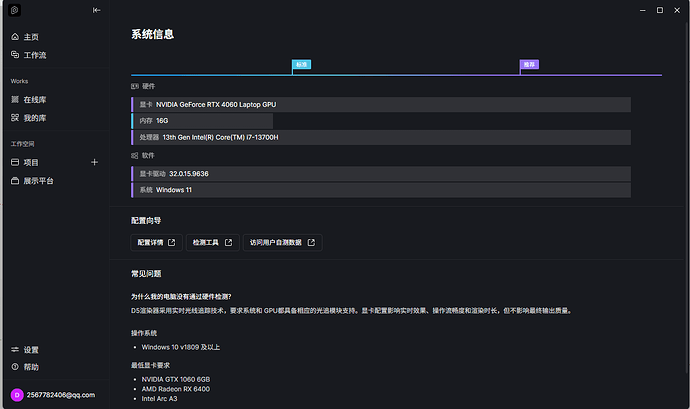Select the 内存 16G row
This screenshot has width=690, height=409.
point(202,121)
